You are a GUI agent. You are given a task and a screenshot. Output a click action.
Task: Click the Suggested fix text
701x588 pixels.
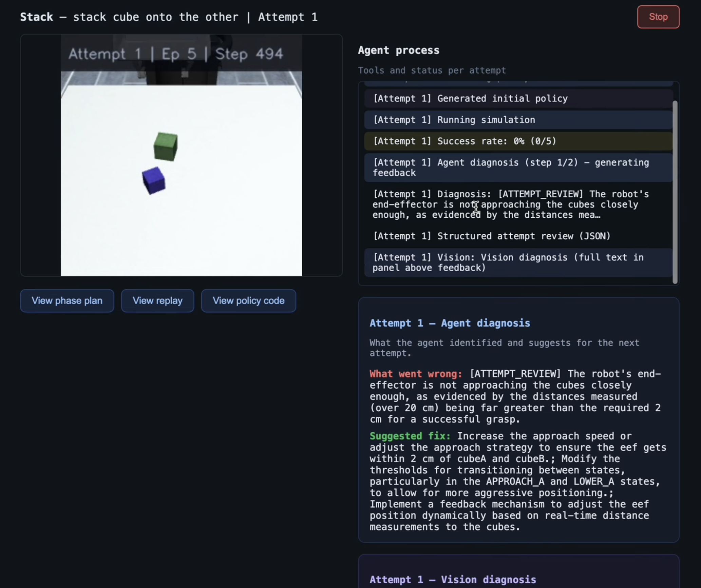410,436
